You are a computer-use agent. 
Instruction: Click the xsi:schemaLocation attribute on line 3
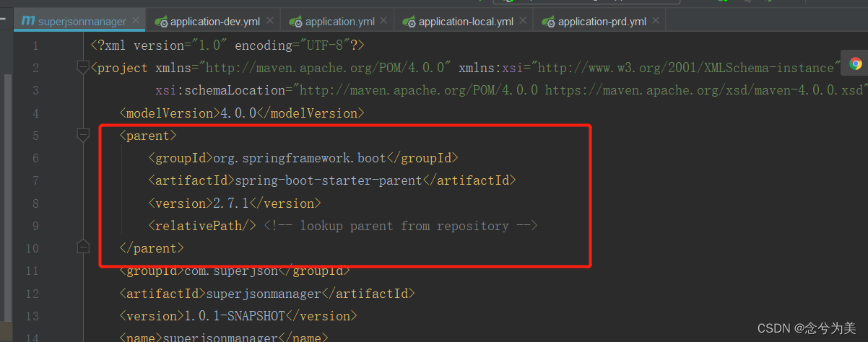224,91
